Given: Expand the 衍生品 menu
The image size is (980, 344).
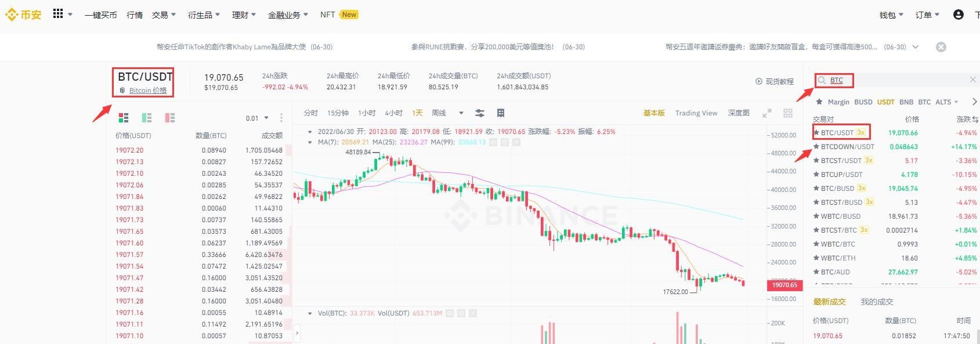Looking at the screenshot, I should point(204,15).
